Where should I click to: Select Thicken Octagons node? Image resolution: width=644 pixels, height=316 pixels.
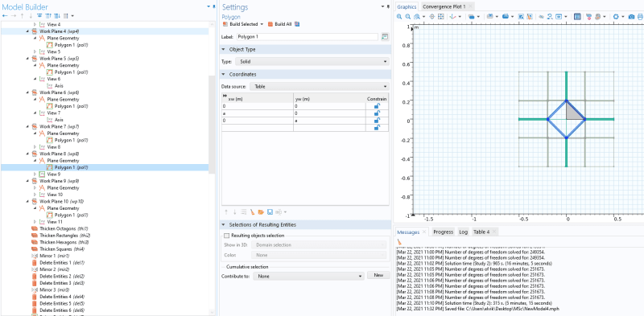(64, 228)
